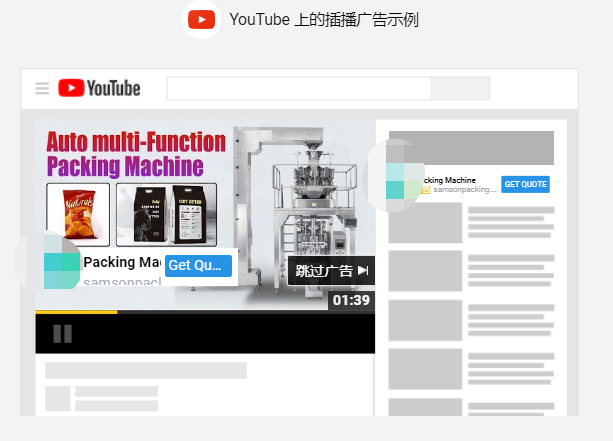Click the 'Packing Ma' ad headline in overlay
Viewport: 613px width, 441px height.
(x=122, y=262)
